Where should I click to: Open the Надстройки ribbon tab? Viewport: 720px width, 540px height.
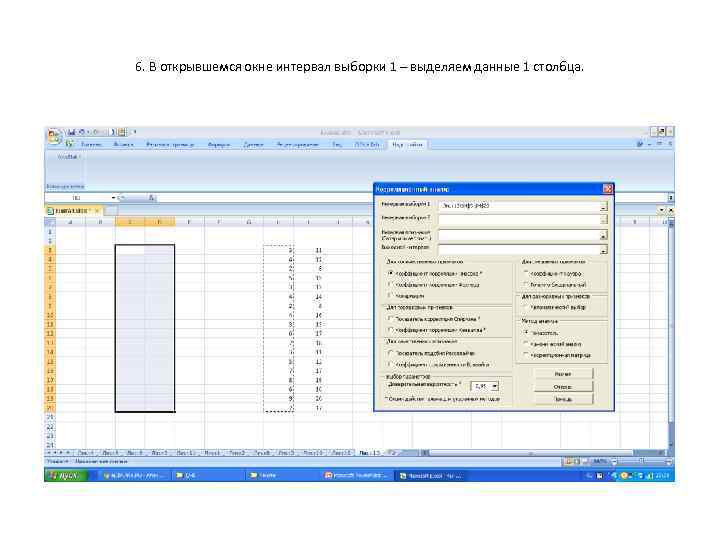(x=407, y=145)
